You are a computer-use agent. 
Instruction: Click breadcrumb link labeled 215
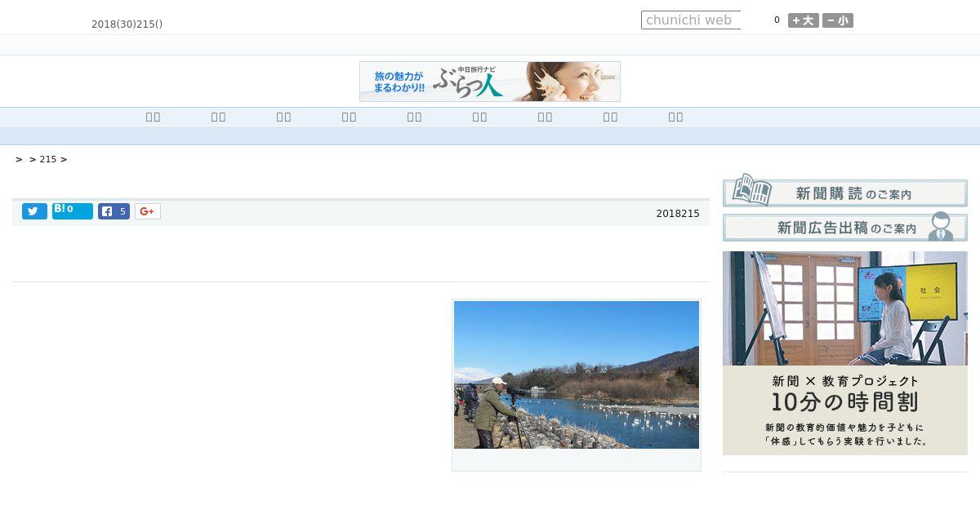(x=48, y=159)
